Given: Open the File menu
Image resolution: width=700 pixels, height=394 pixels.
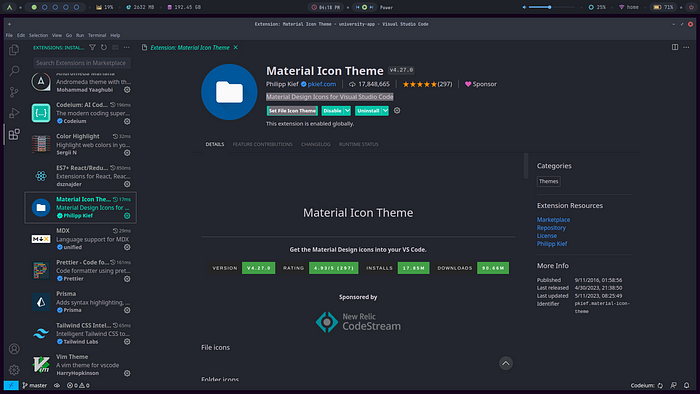Looking at the screenshot, I should pos(9,35).
